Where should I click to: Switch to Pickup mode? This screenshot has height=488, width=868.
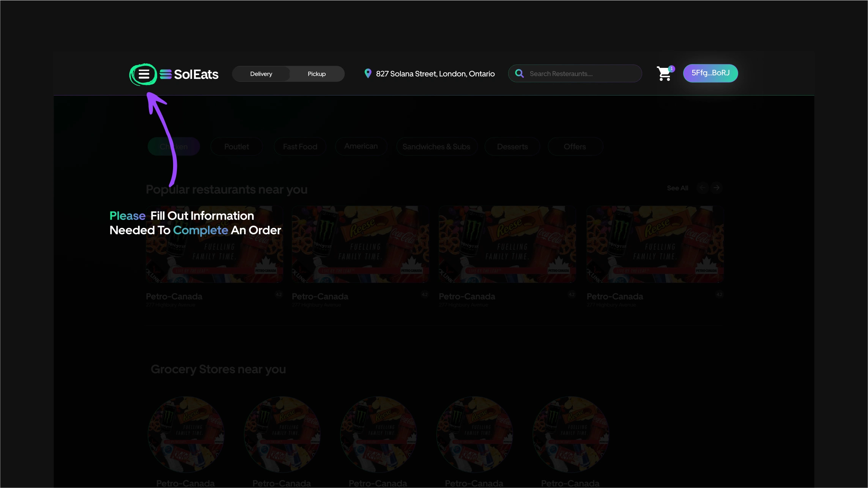coord(317,74)
